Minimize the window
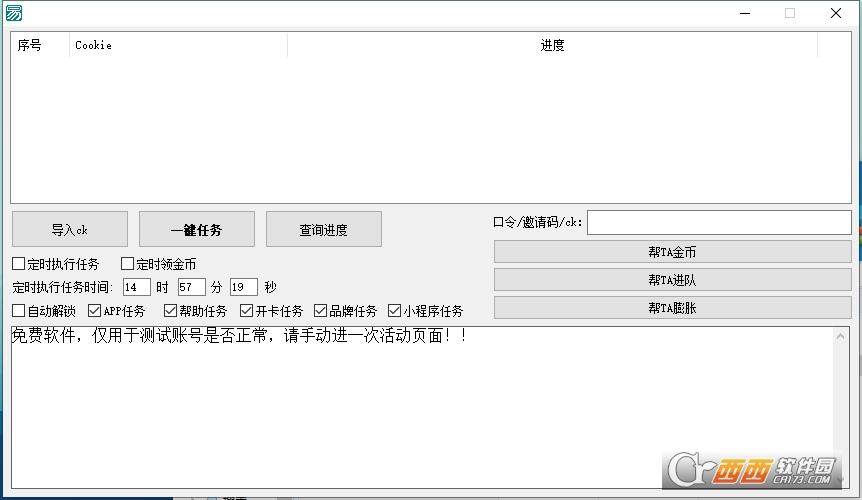This screenshot has height=500, width=862. pyautogui.click(x=745, y=13)
